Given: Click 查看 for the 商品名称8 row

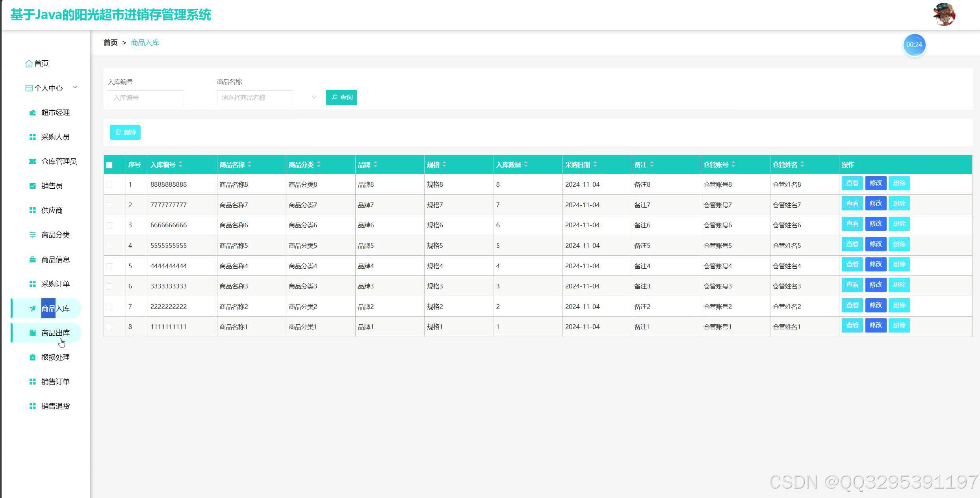Looking at the screenshot, I should coord(852,183).
